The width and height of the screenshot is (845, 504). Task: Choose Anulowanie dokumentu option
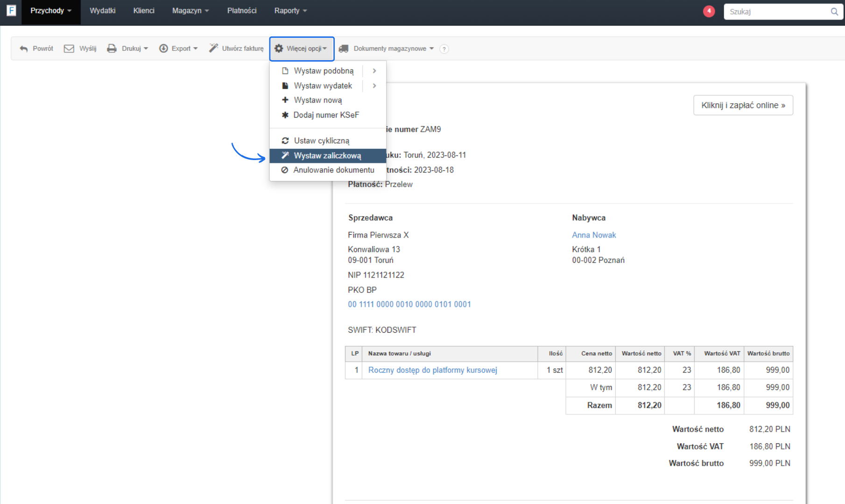tap(333, 170)
